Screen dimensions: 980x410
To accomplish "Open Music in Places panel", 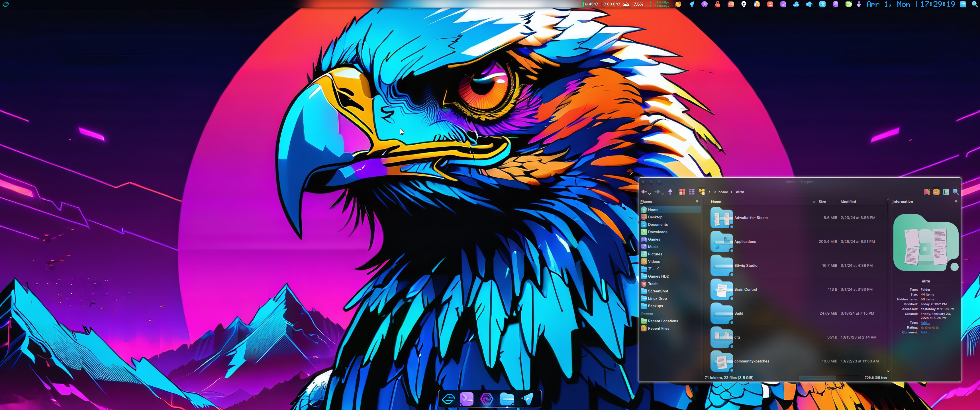I will (x=671, y=247).
